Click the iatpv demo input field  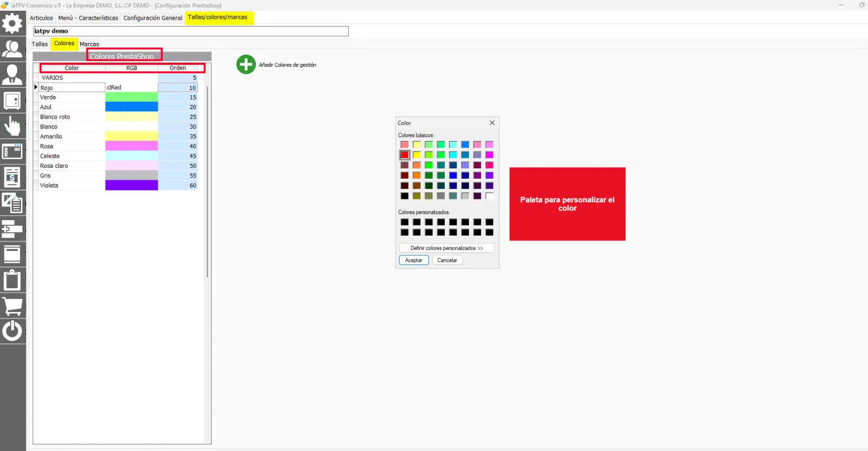pos(190,31)
